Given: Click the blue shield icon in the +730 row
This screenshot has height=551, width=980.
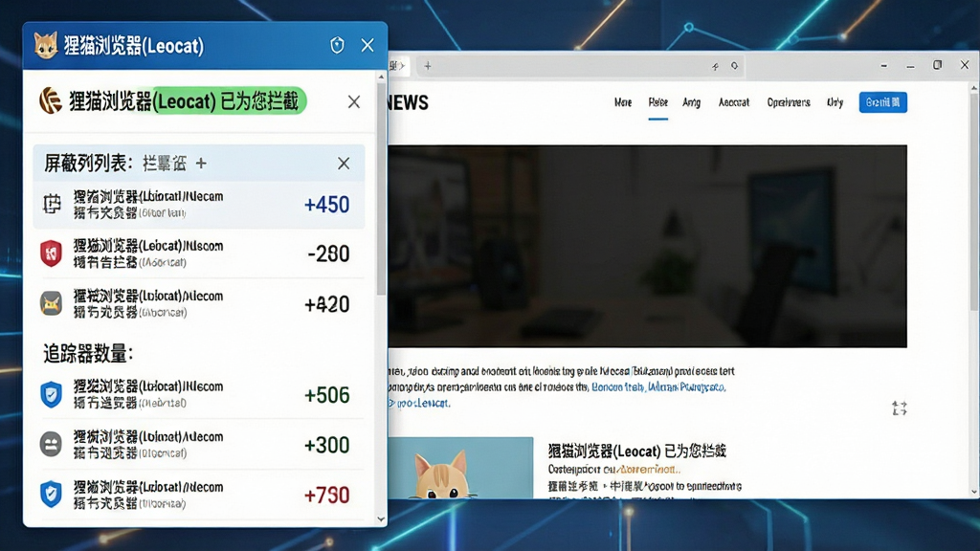Looking at the screenshot, I should [52, 495].
